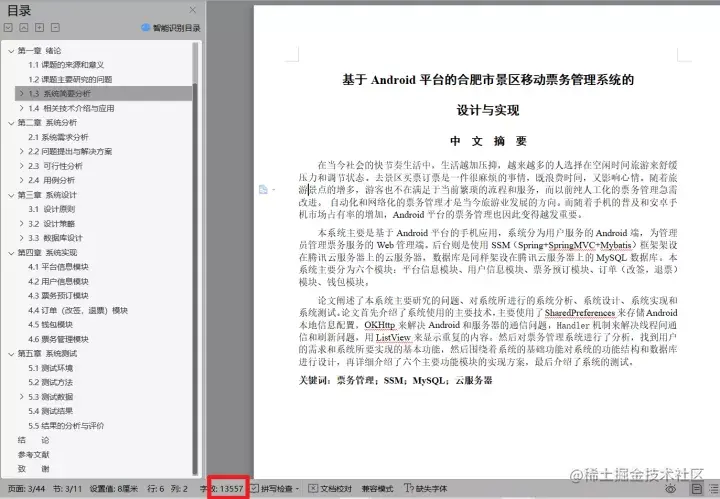Screen dimensions: 720x499
Task: Collapse the 第二章 系统分析 chevron
Action: [x=11, y=123]
